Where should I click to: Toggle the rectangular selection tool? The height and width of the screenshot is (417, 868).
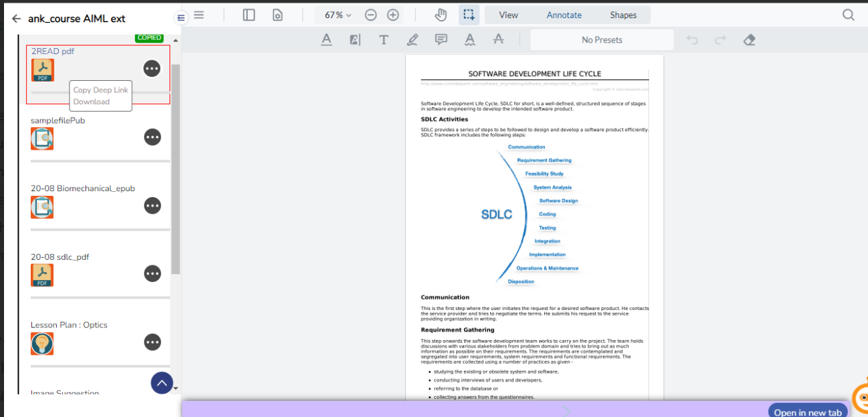click(x=469, y=15)
